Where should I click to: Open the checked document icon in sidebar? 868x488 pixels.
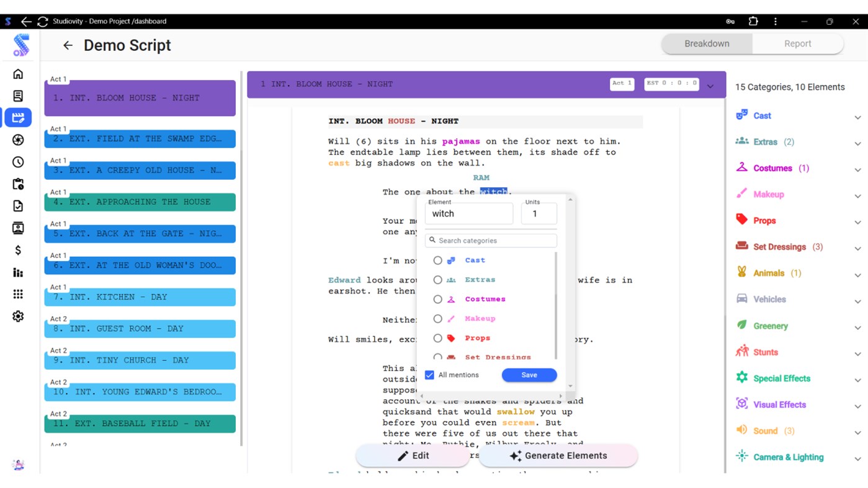pyautogui.click(x=18, y=206)
